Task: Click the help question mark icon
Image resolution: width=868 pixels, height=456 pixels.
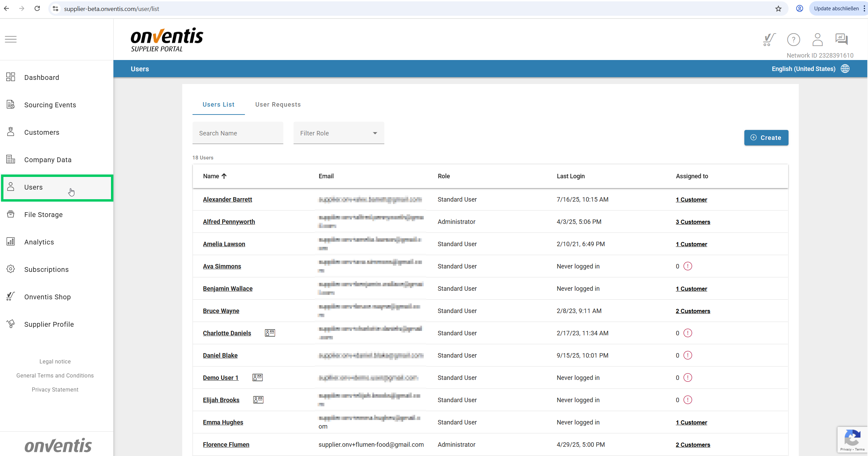Action: pyautogui.click(x=793, y=40)
